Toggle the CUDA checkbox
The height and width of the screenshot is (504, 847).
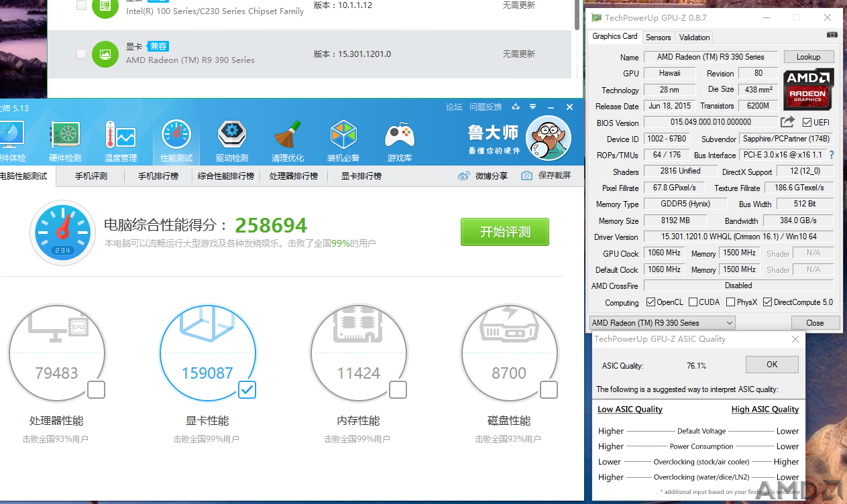pyautogui.click(x=693, y=302)
